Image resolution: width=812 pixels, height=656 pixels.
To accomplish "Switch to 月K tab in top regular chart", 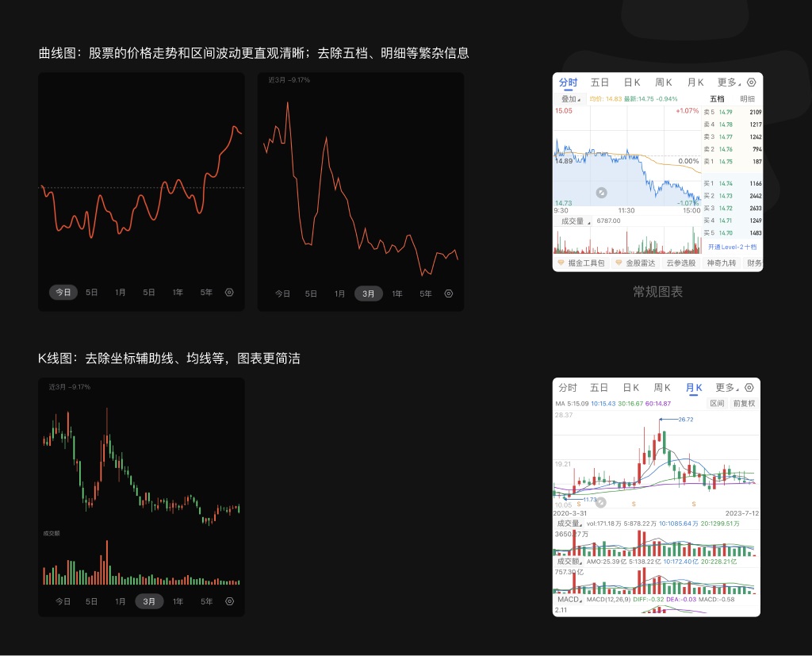I will click(x=695, y=82).
